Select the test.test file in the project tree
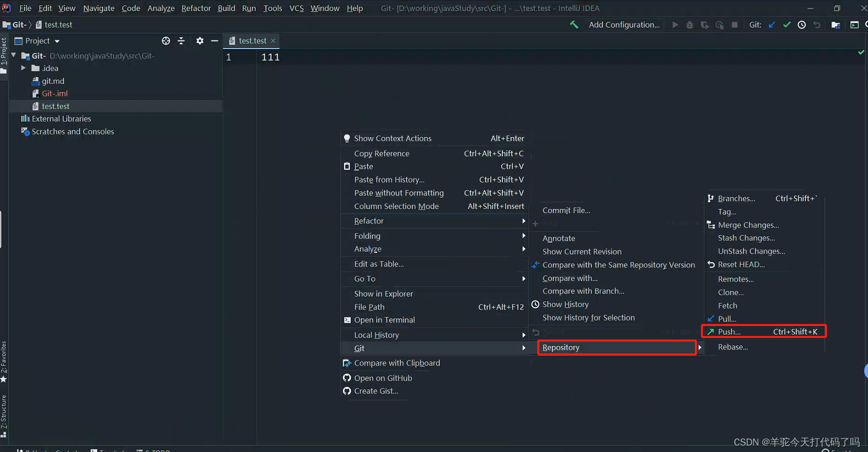Viewport: 868px width, 452px height. 55,106
